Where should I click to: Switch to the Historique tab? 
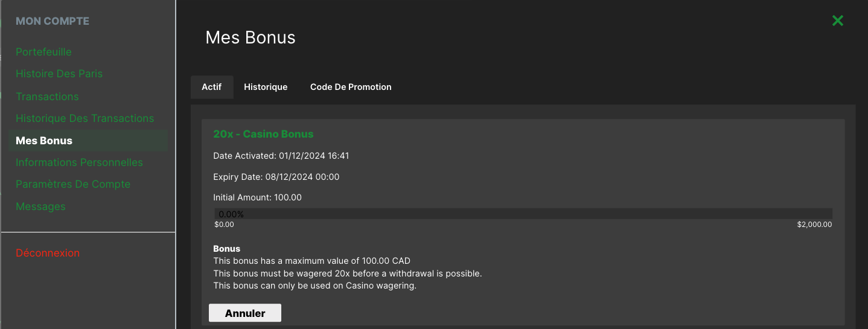pyautogui.click(x=266, y=87)
